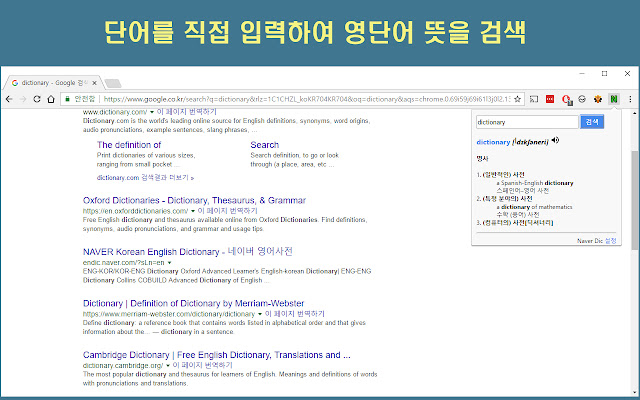Screen dimensions: 640x400
Task: Bookmark this page with the star
Action: click(x=518, y=99)
